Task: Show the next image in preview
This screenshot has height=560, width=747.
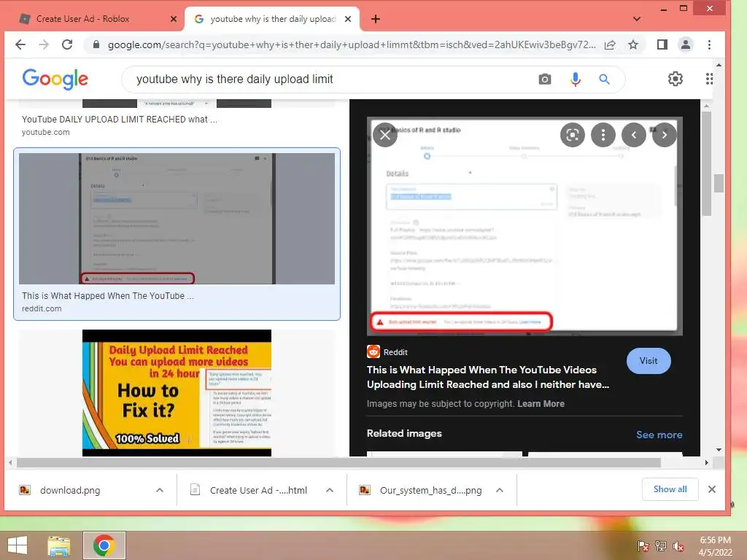Action: coord(664,135)
